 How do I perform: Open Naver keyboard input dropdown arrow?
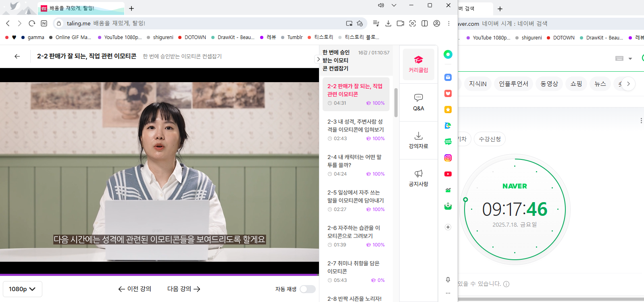point(630,59)
